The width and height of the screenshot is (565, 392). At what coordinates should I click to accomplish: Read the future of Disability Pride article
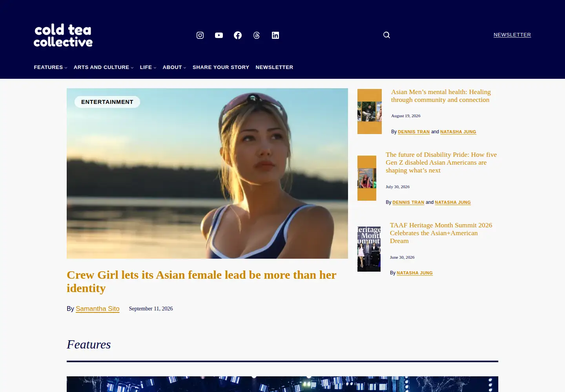[x=441, y=163]
